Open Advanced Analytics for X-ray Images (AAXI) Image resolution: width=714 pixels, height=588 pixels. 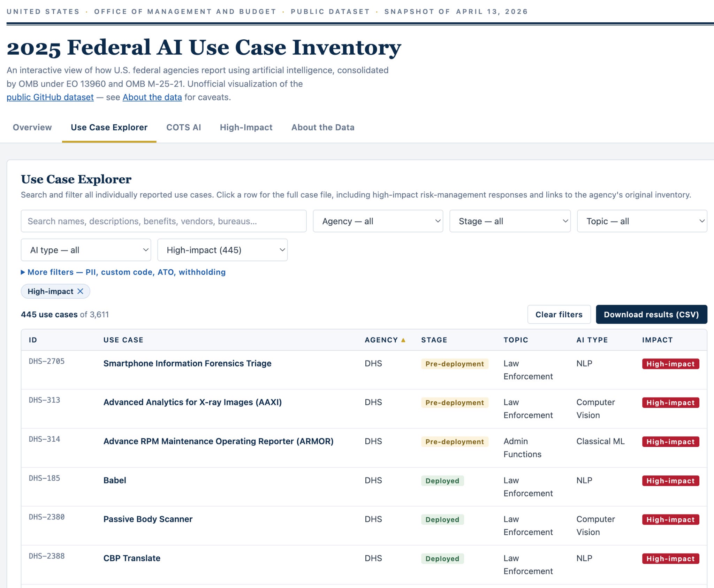pyautogui.click(x=364, y=409)
